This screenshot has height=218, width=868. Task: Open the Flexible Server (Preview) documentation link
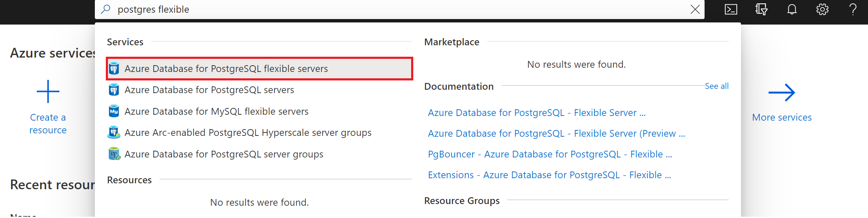556,133
